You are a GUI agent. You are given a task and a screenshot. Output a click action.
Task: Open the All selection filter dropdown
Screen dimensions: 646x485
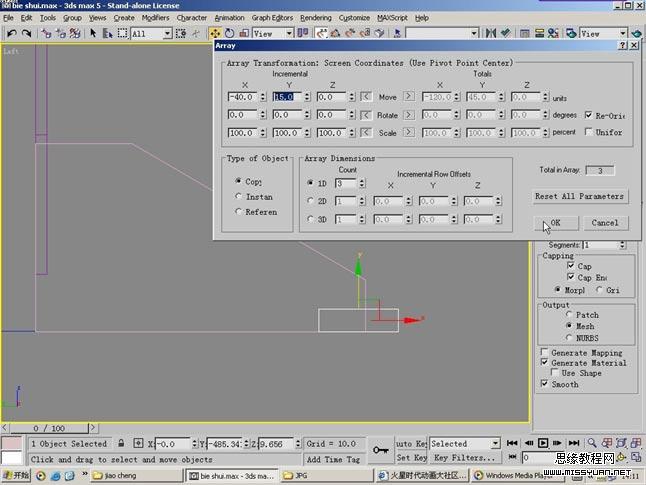(x=167, y=33)
